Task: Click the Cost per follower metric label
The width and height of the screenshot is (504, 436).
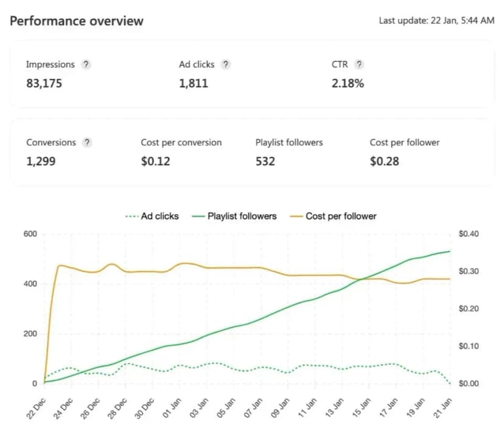Action: click(404, 142)
